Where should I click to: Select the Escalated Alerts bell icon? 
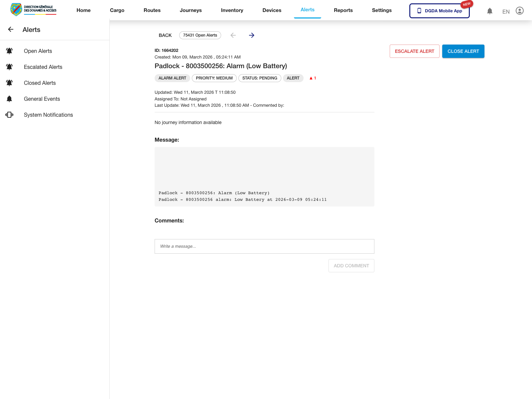tap(9, 66)
